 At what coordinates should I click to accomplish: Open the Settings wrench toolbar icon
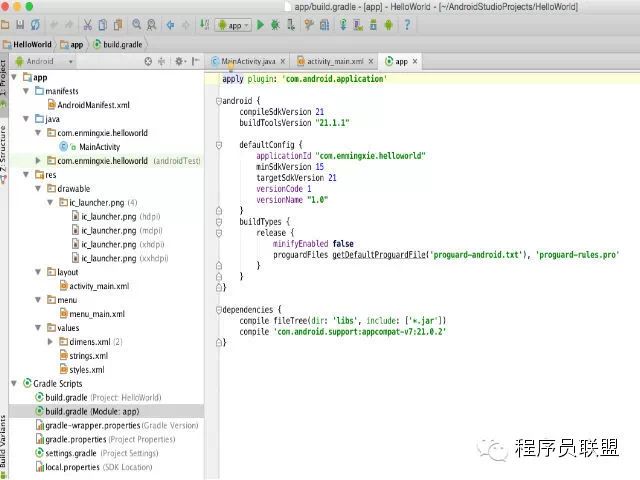(309, 25)
